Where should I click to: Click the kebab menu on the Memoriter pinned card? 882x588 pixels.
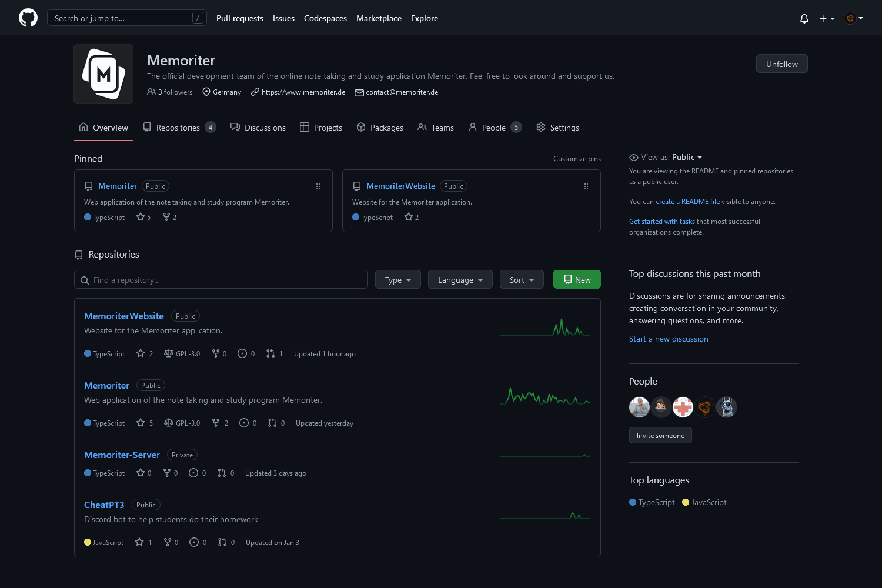(x=318, y=186)
